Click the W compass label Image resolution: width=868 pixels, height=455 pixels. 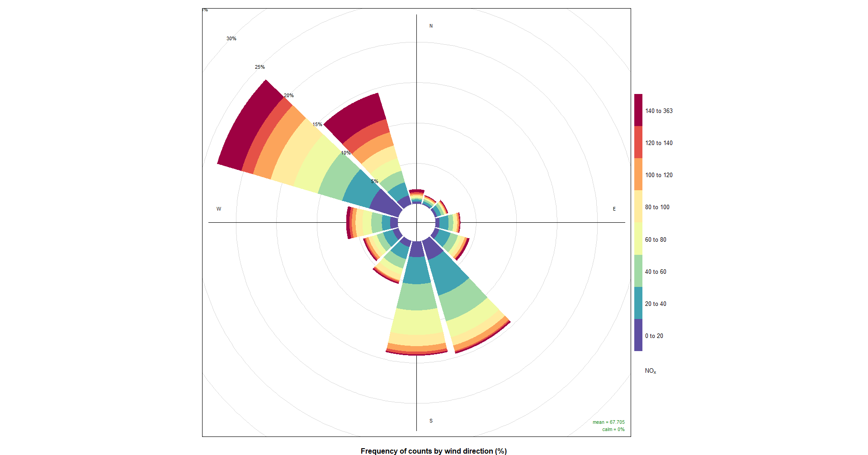[219, 209]
